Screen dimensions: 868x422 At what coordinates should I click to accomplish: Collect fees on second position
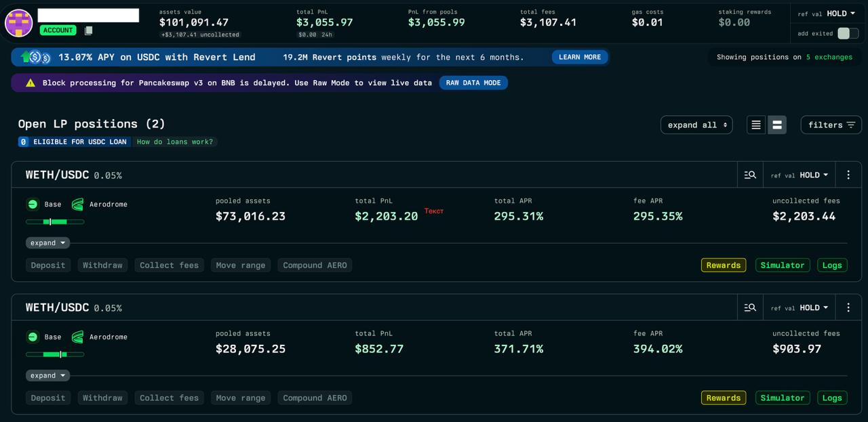pyautogui.click(x=169, y=398)
